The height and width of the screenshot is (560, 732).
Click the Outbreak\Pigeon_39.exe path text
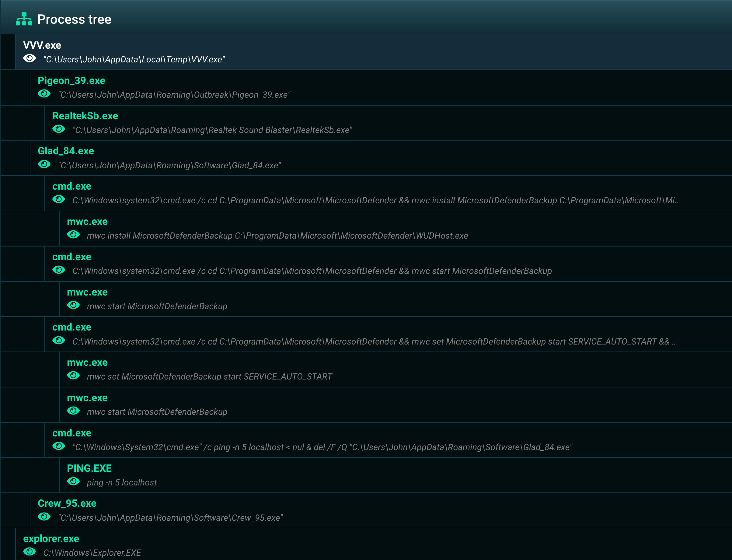click(x=174, y=95)
